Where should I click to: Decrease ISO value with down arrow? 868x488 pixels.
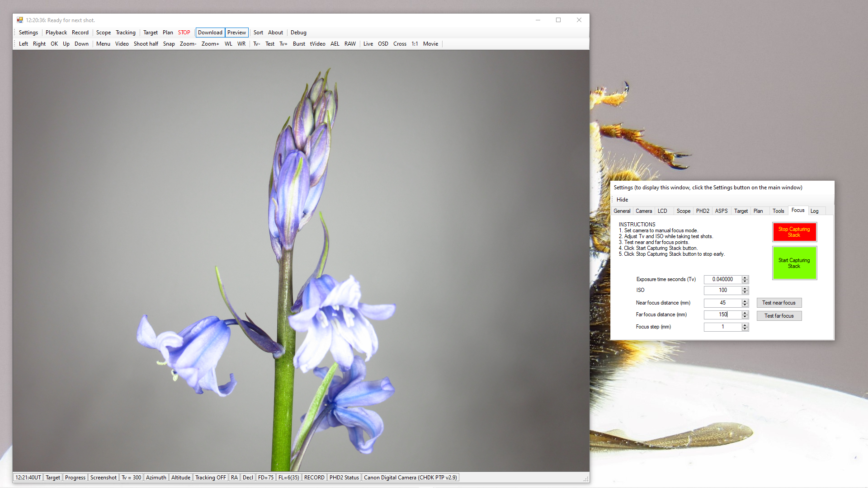click(745, 292)
